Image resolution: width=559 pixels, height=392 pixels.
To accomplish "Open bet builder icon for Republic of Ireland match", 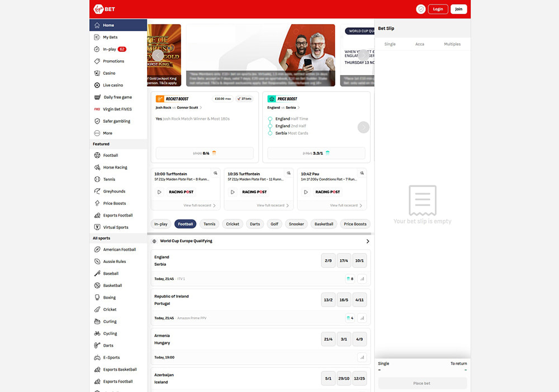I will tap(349, 318).
